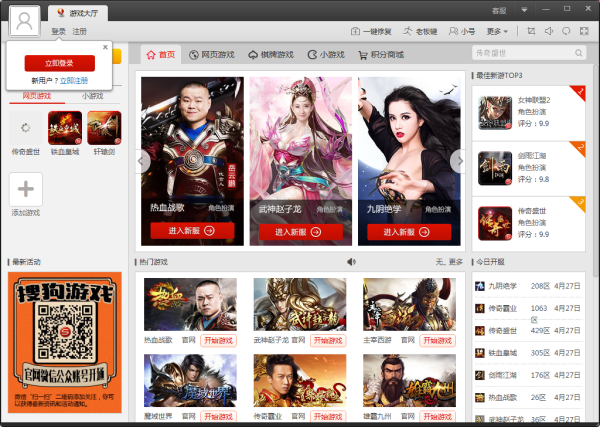
Task: Open the title bar dropdown arrow menu
Action: point(524,10)
